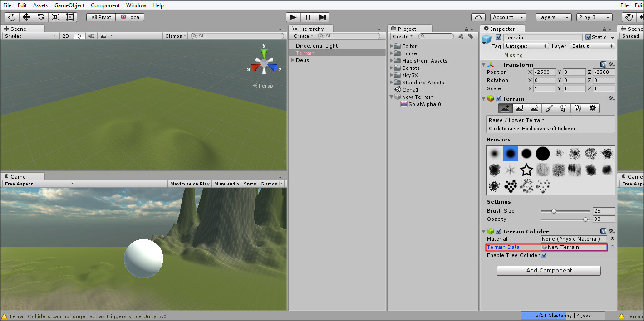The width and height of the screenshot is (644, 321).
Task: Adjust the Brush Size slider
Action: [x=553, y=210]
